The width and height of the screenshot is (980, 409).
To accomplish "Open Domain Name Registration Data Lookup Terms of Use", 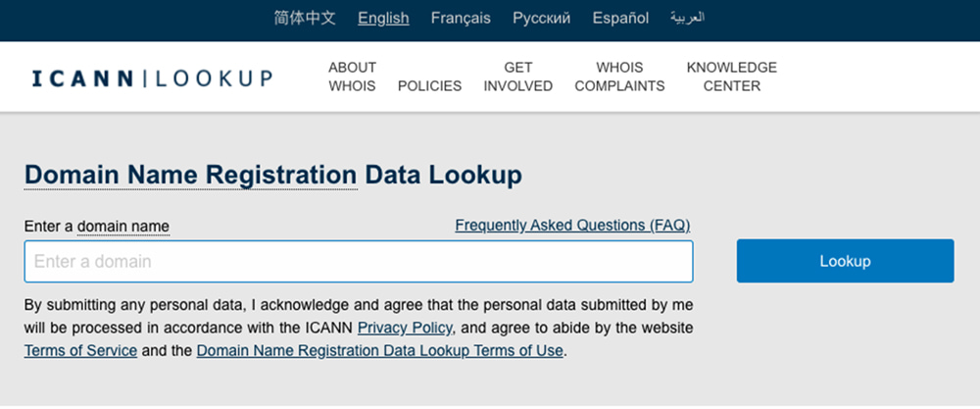I will [x=380, y=350].
